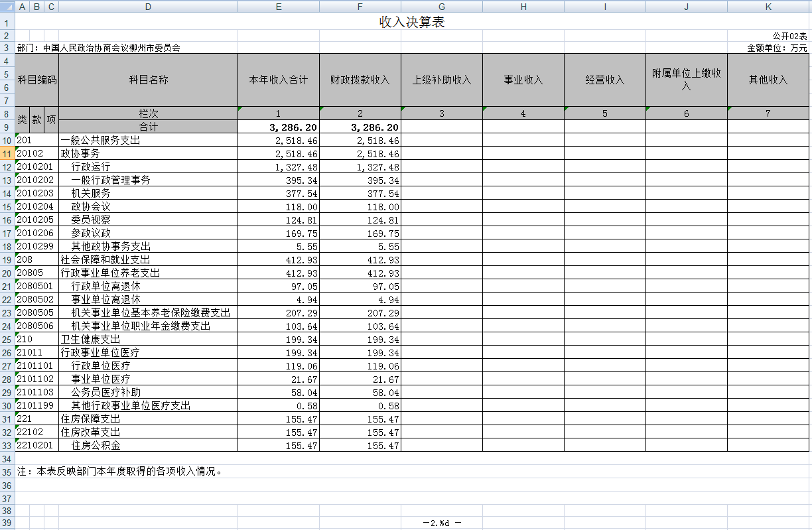Select the 委员视察 cell
Image resolution: width=812 pixels, height=530 pixels.
pyautogui.click(x=149, y=220)
